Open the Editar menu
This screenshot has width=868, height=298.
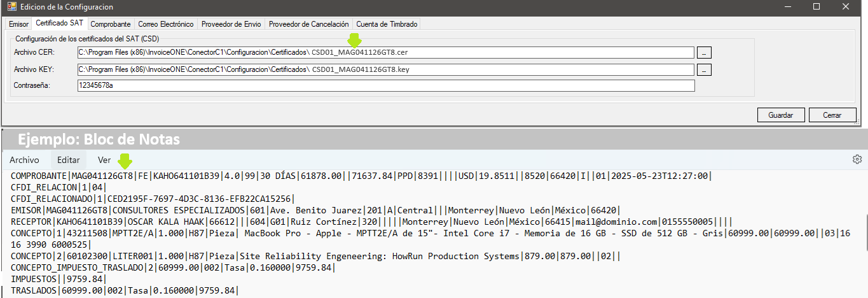click(69, 160)
